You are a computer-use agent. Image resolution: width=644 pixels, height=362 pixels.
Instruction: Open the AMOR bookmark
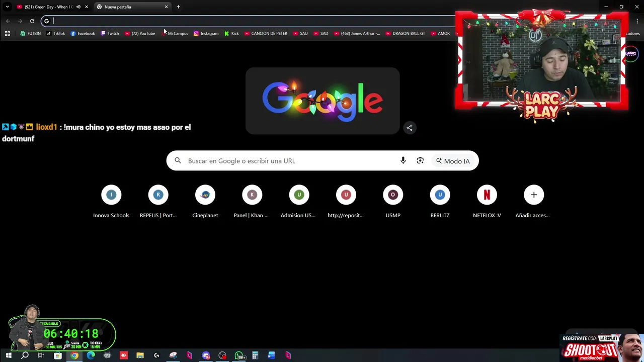[x=440, y=34]
